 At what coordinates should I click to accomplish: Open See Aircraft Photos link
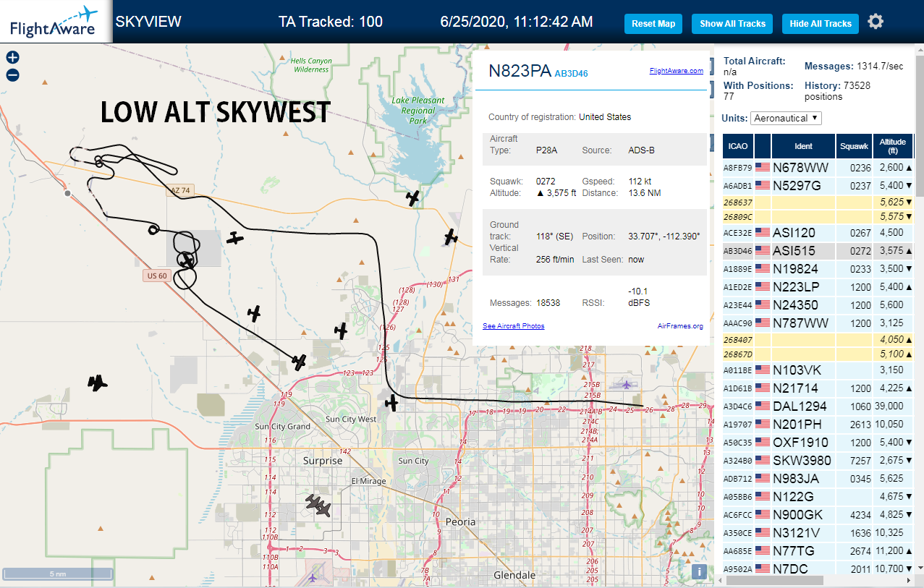(x=514, y=326)
